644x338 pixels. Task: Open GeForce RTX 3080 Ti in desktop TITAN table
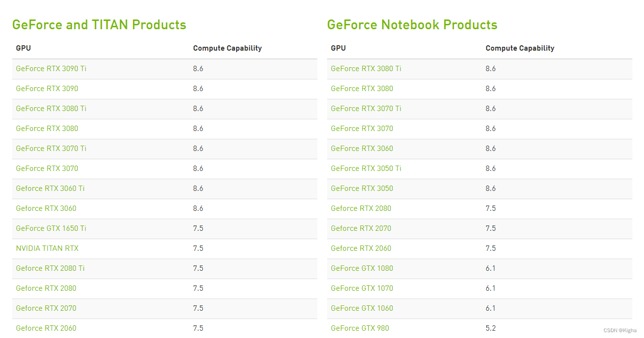coord(51,109)
